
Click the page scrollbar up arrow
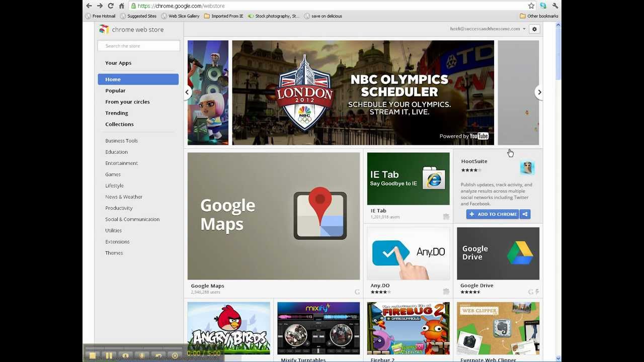coord(558,25)
